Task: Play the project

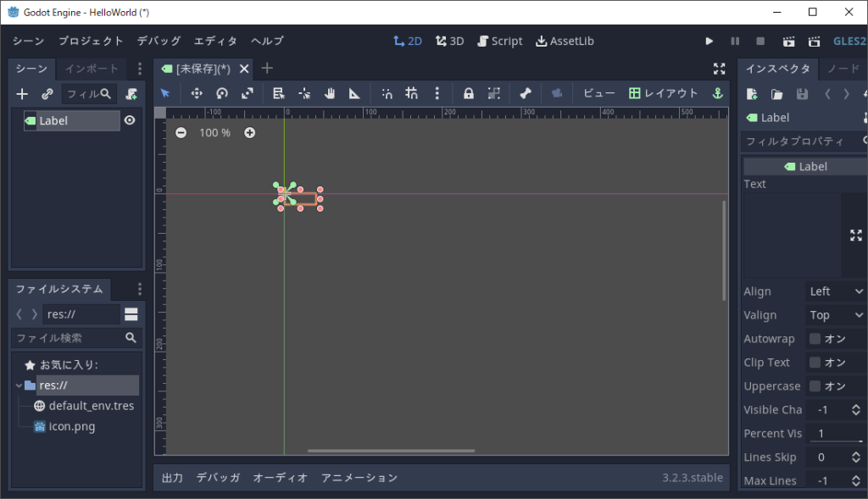Action: pyautogui.click(x=709, y=41)
